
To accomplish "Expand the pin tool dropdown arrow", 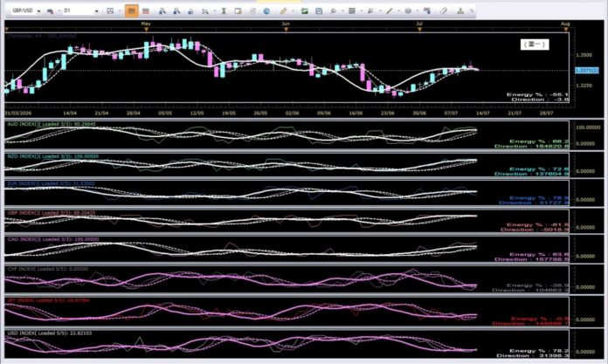I will [x=342, y=11].
